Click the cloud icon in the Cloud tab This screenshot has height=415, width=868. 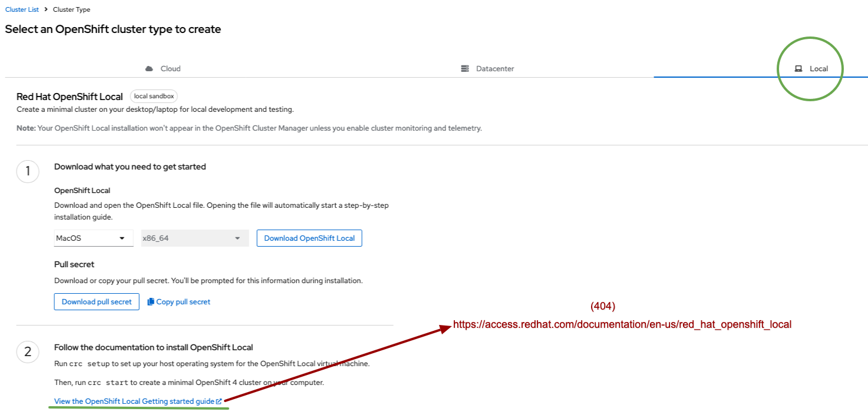point(149,69)
